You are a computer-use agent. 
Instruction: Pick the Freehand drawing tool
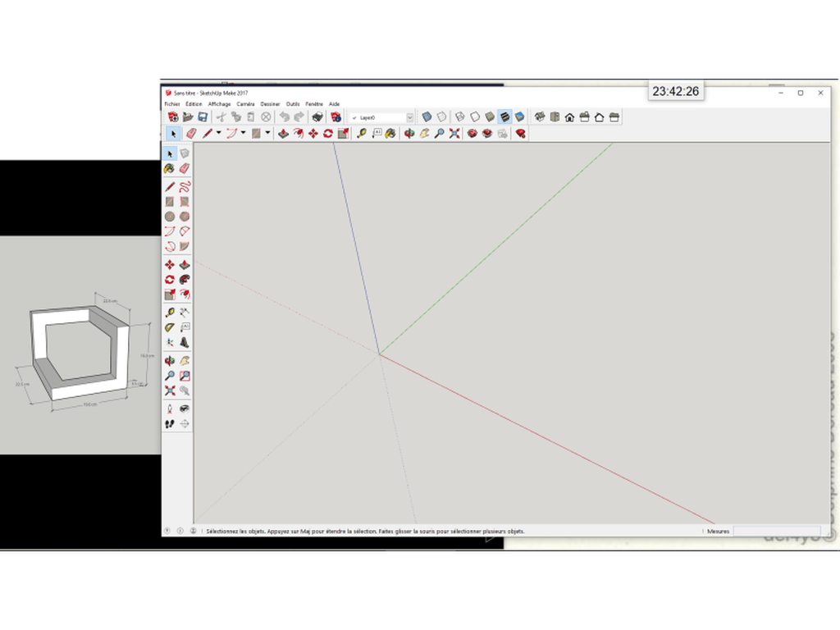pyautogui.click(x=185, y=187)
